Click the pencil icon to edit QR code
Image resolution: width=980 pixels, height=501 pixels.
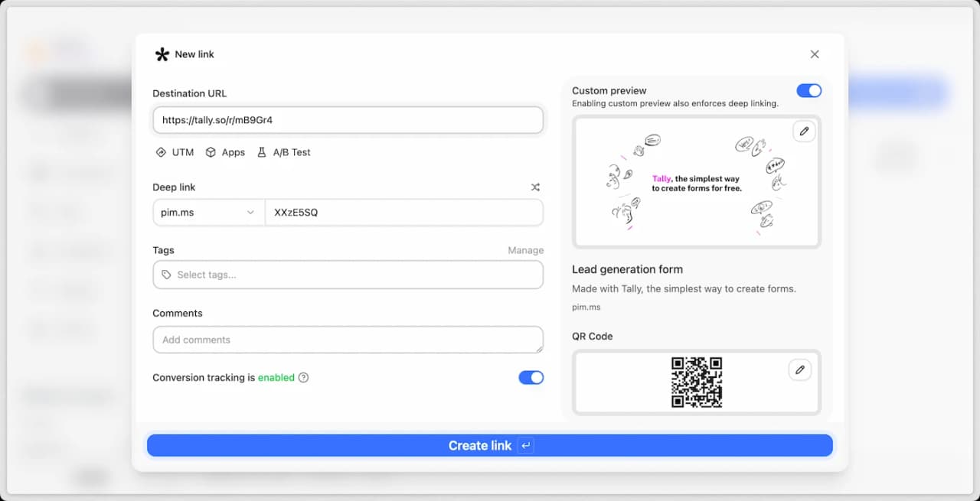click(799, 370)
